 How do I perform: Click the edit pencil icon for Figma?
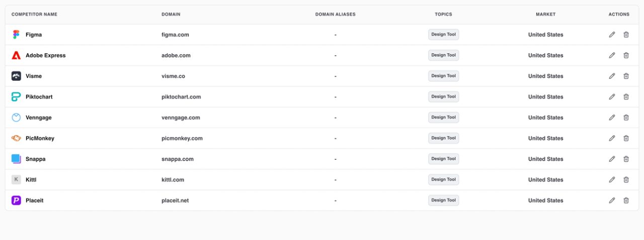[612, 35]
